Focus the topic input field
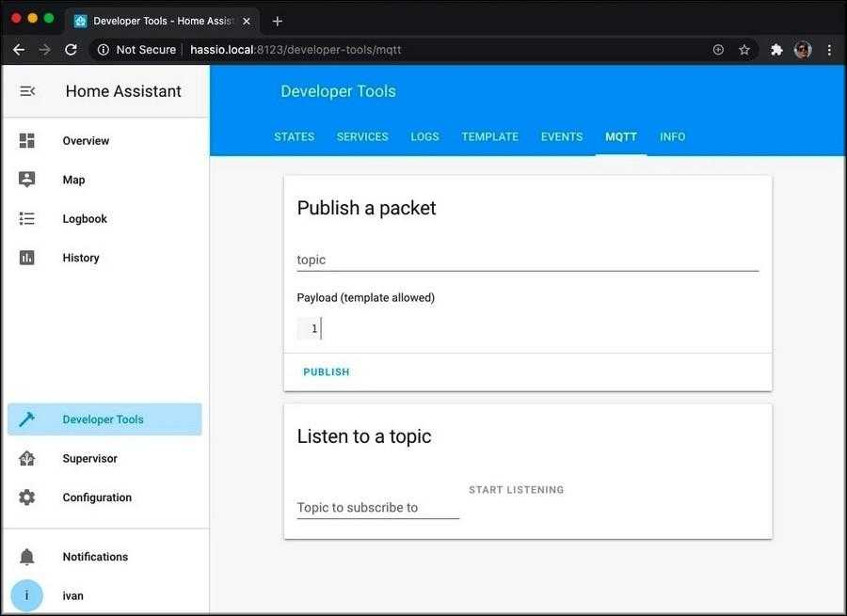Viewport: 847px width, 616px height. [527, 260]
